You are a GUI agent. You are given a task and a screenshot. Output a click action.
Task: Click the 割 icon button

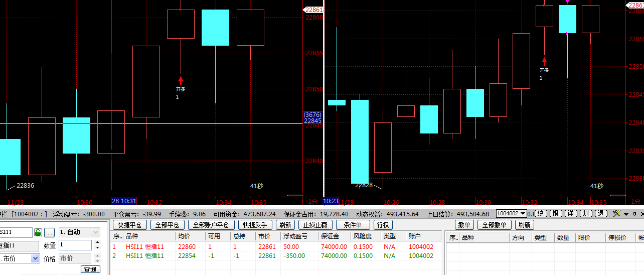[x=585, y=214]
